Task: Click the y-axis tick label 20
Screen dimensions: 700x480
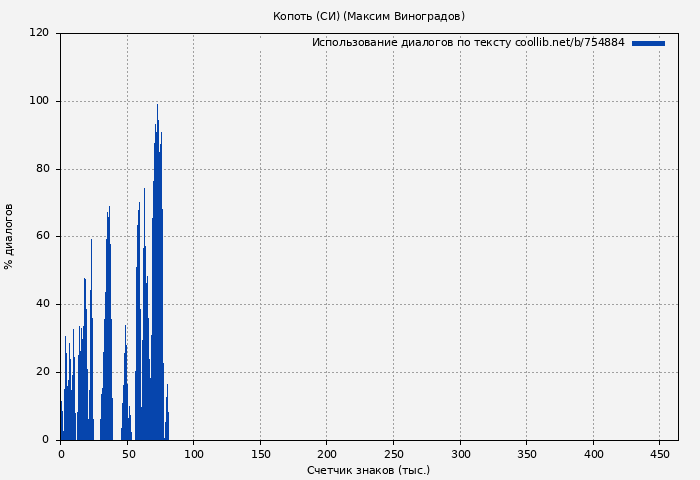Action: click(x=42, y=372)
